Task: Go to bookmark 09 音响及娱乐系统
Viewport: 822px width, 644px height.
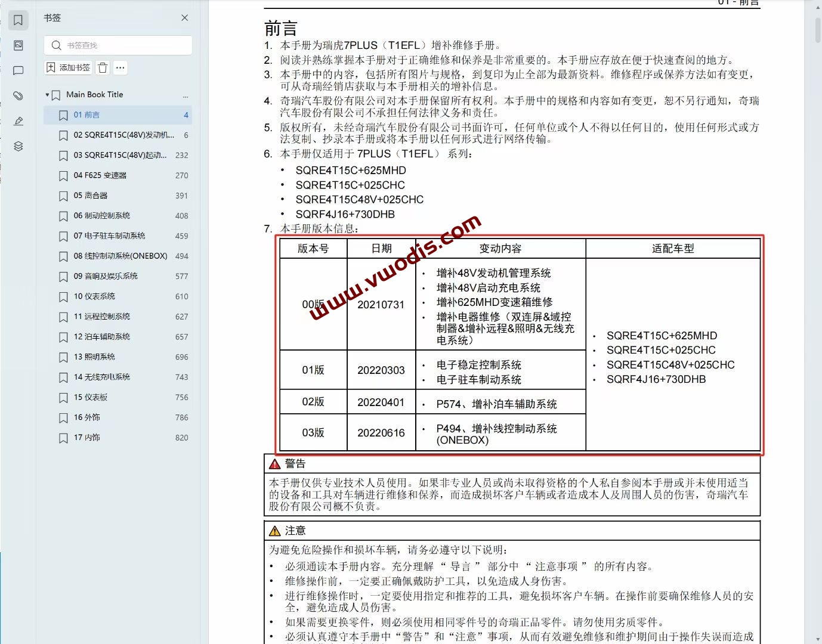Action: pos(118,277)
